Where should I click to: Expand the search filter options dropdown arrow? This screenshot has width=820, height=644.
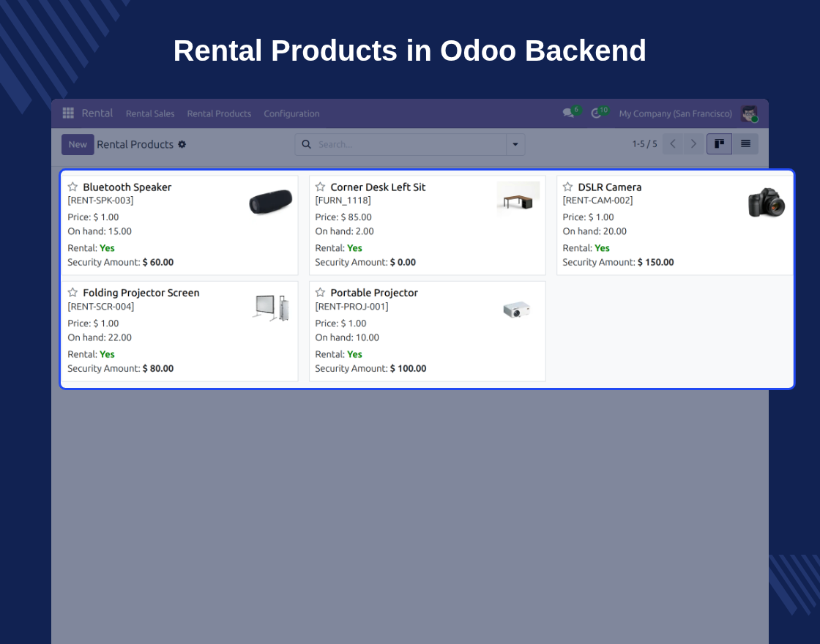pos(515,144)
